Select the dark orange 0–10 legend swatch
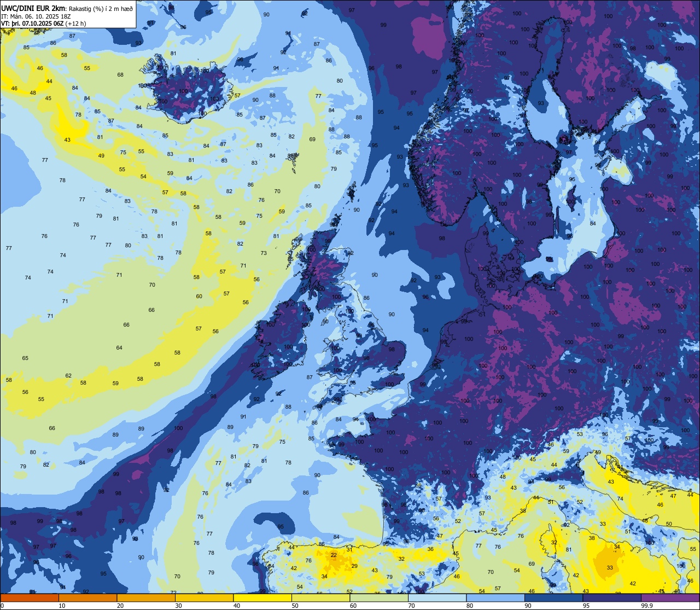Viewport: 700px width, 610px height. click(x=30, y=597)
